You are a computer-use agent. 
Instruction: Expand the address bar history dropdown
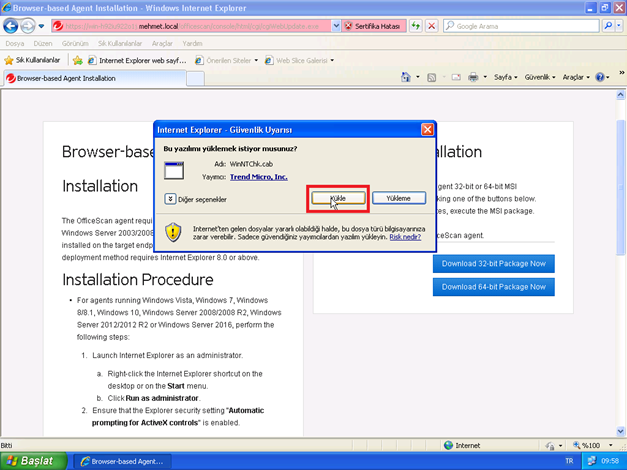(x=336, y=26)
